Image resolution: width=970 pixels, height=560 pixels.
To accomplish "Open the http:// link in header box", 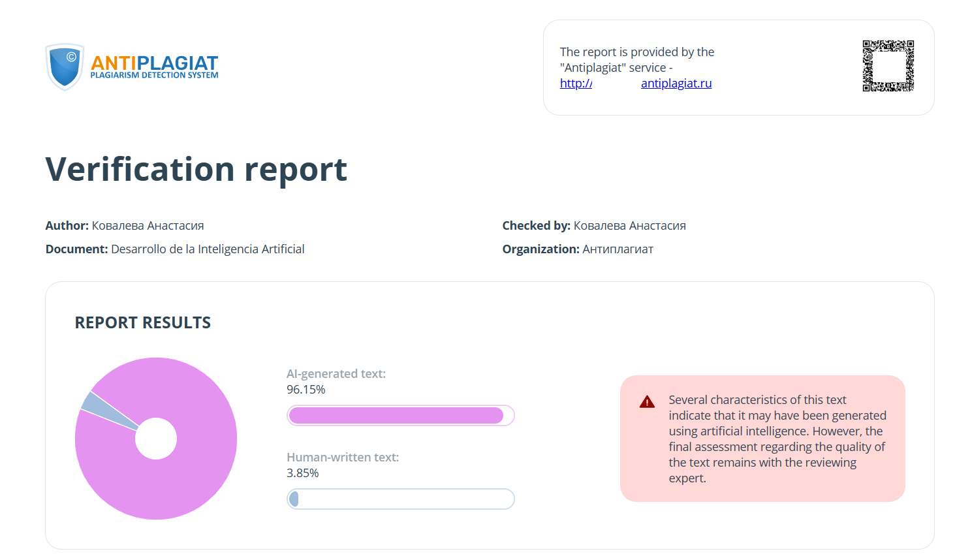I will tap(576, 84).
